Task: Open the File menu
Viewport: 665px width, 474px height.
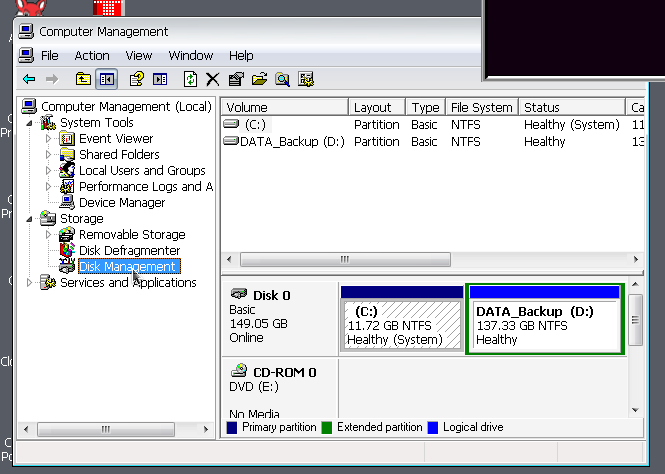Action: tap(50, 56)
